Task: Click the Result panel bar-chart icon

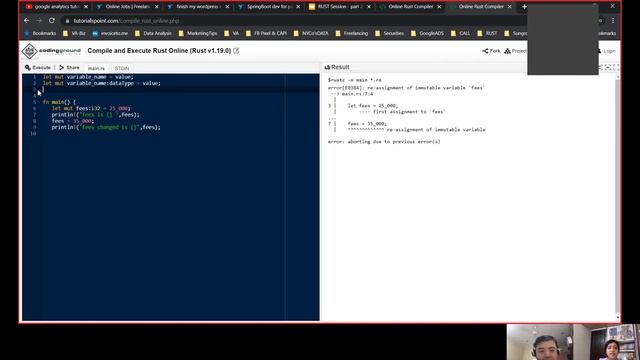Action: (x=327, y=67)
